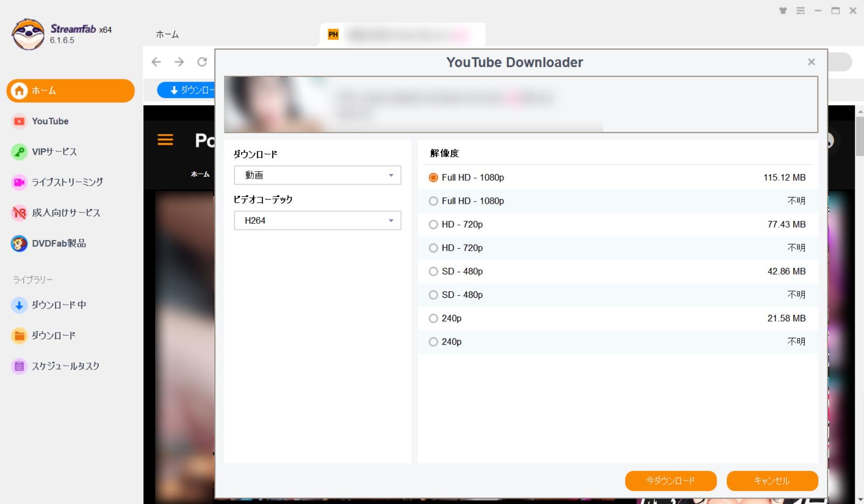
Task: Click the ライブラリー section label
Action: 33,280
